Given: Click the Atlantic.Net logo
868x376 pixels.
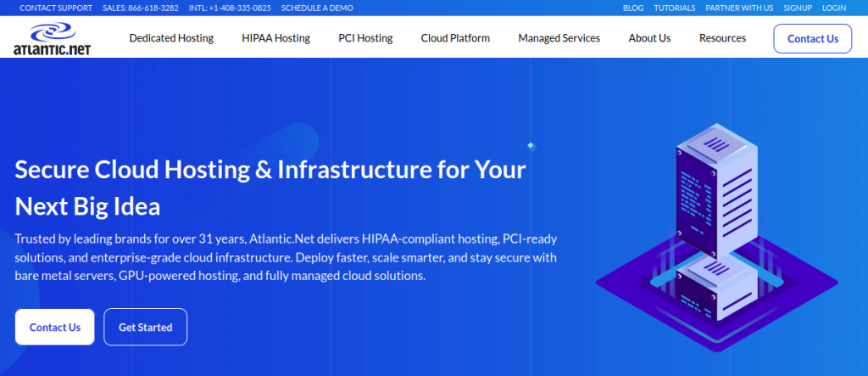Looking at the screenshot, I should 52,38.
